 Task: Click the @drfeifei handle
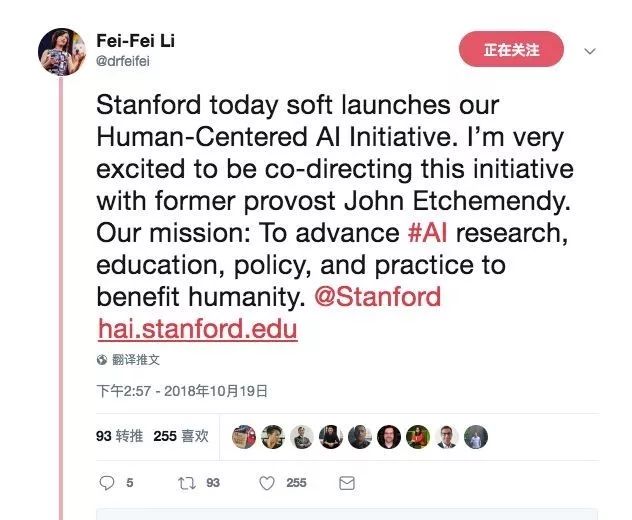(125, 61)
